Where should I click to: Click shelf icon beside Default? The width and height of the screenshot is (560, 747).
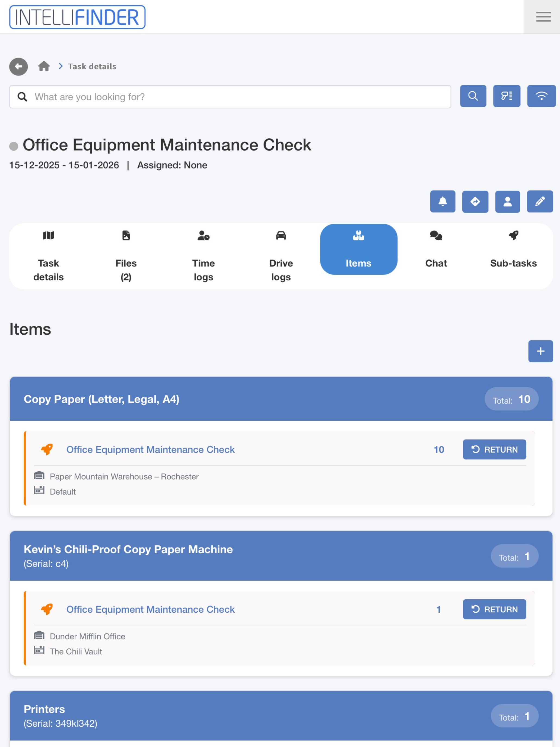coord(39,490)
